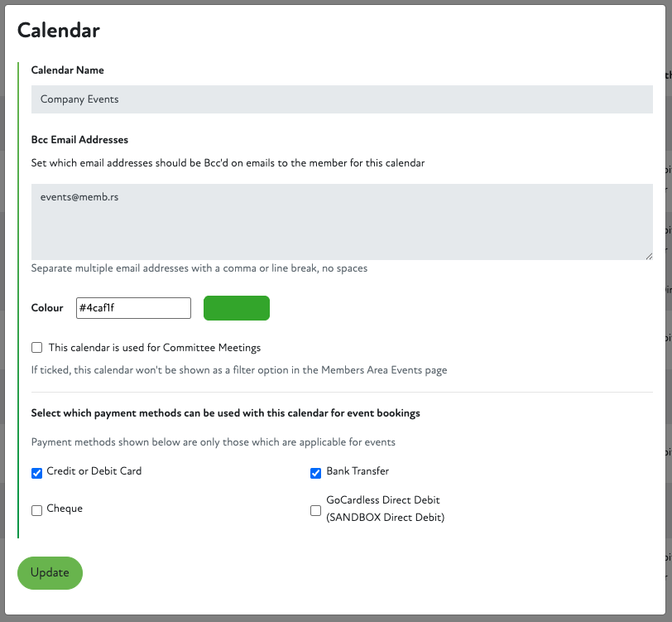This screenshot has height=622, width=672.
Task: Click the colour hex code input
Action: [x=133, y=308]
